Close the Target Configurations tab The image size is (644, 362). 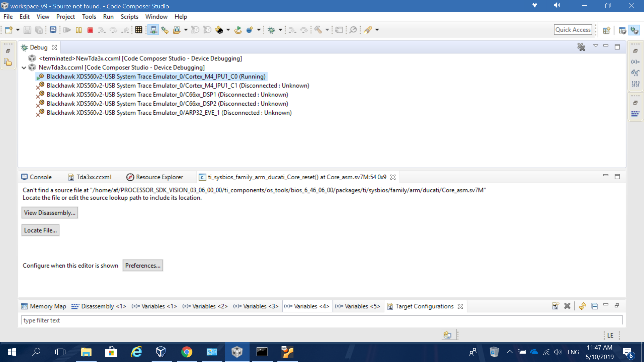[x=461, y=306]
